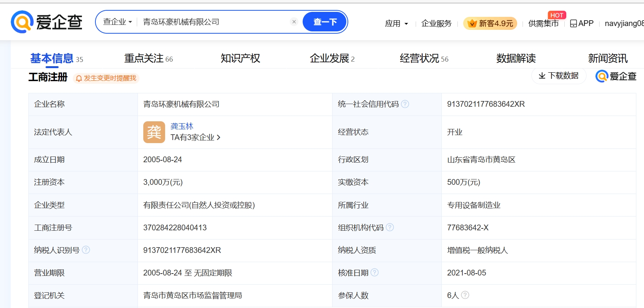Open the 查企业 search type dropdown
This screenshot has width=644, height=308.
117,22
